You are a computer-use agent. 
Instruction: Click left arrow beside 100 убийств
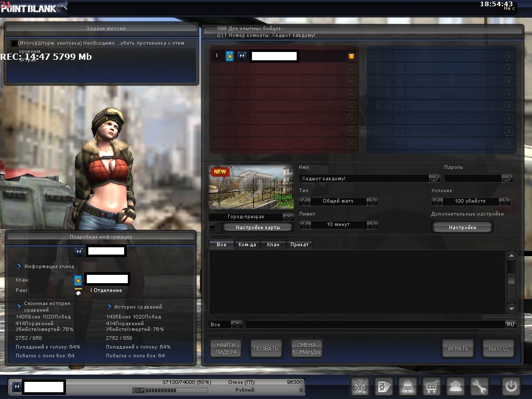click(437, 202)
